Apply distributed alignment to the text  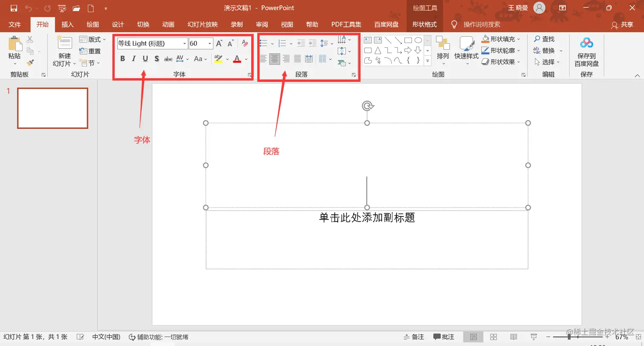point(309,59)
